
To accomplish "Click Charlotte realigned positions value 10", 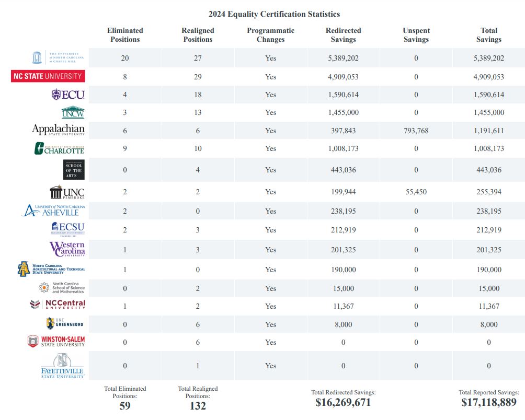I will click(x=198, y=148).
